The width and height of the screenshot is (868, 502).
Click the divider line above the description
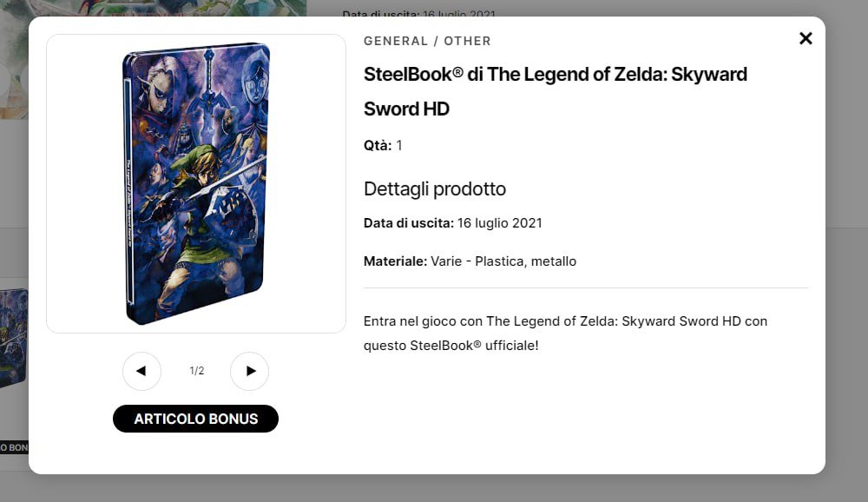(586, 287)
